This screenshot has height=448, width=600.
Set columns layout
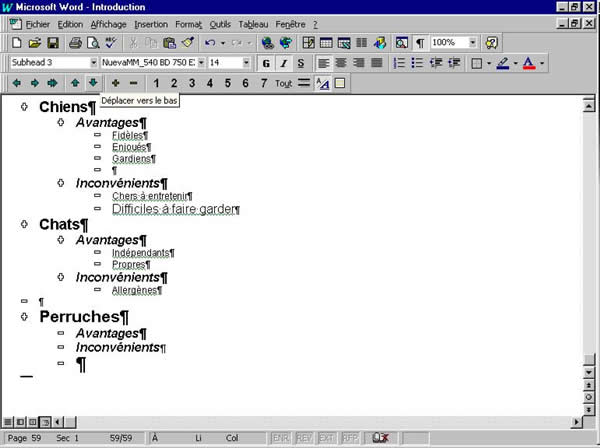(x=362, y=43)
